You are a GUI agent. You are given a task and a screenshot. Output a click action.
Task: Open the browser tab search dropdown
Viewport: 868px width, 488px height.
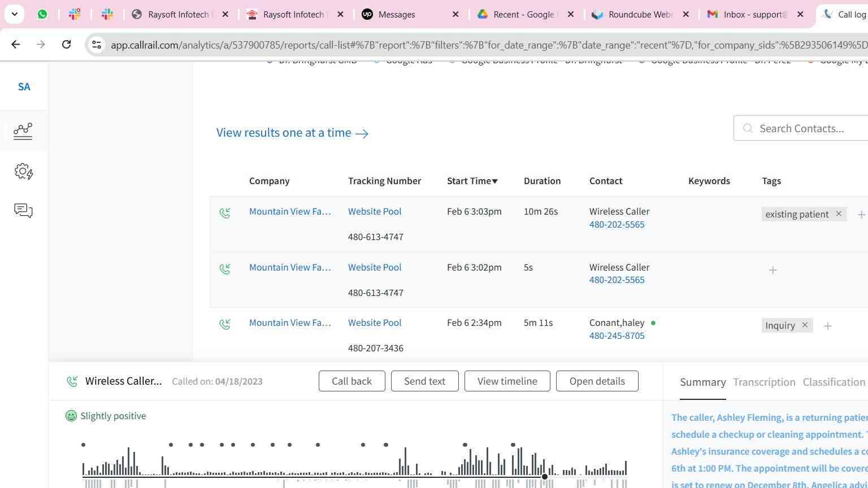(x=14, y=14)
